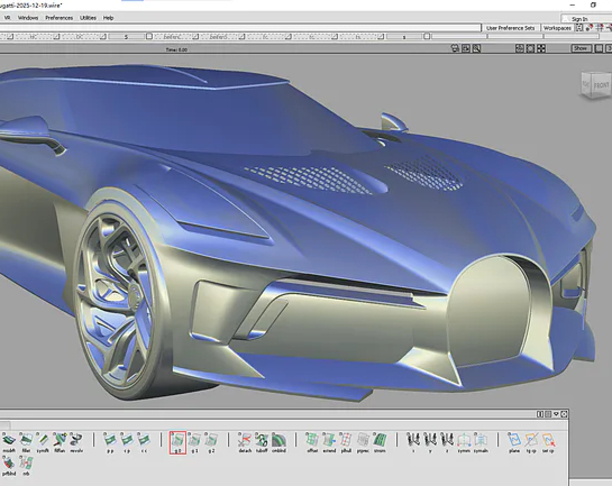Click the Sign In button
The width and height of the screenshot is (612, 486).
pos(580,18)
